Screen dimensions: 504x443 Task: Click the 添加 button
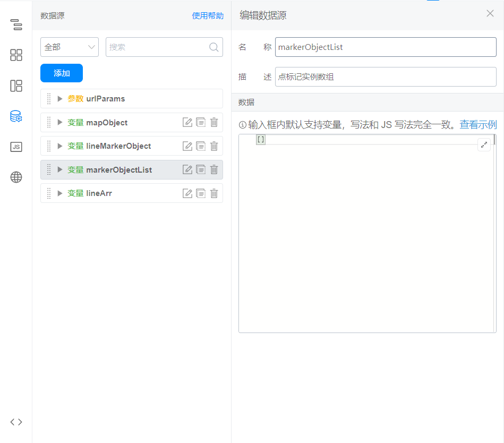pyautogui.click(x=62, y=73)
